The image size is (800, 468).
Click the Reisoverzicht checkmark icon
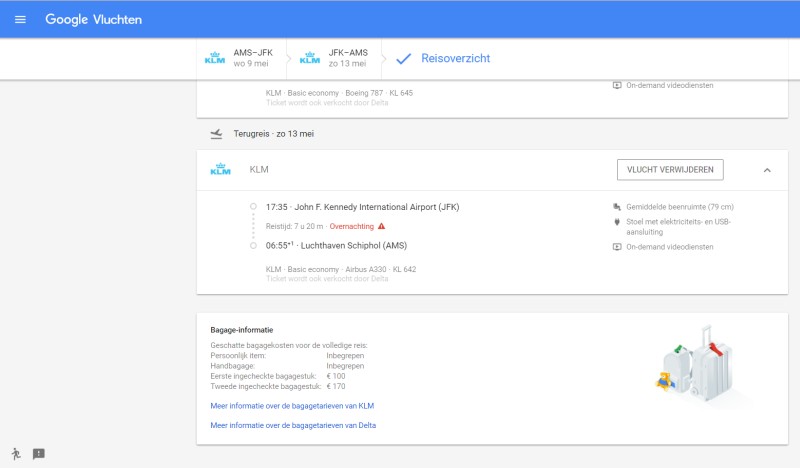pos(404,59)
